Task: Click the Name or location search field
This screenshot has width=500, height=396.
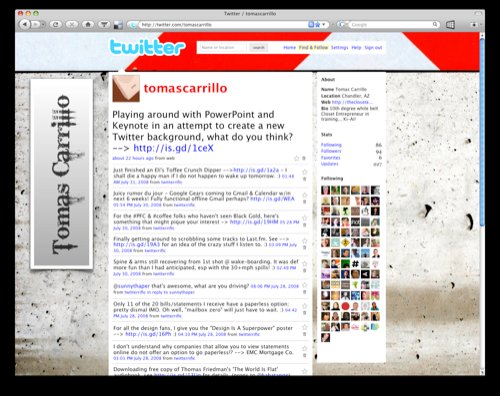Action: coord(223,48)
